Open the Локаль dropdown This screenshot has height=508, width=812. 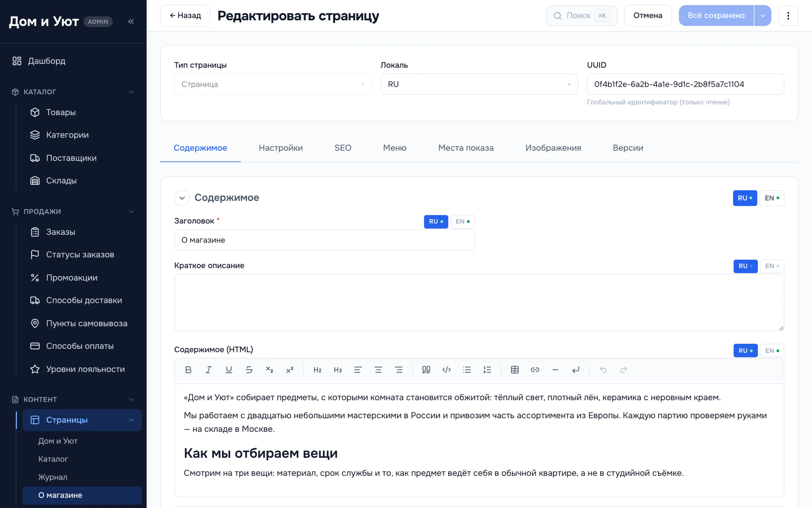point(479,84)
